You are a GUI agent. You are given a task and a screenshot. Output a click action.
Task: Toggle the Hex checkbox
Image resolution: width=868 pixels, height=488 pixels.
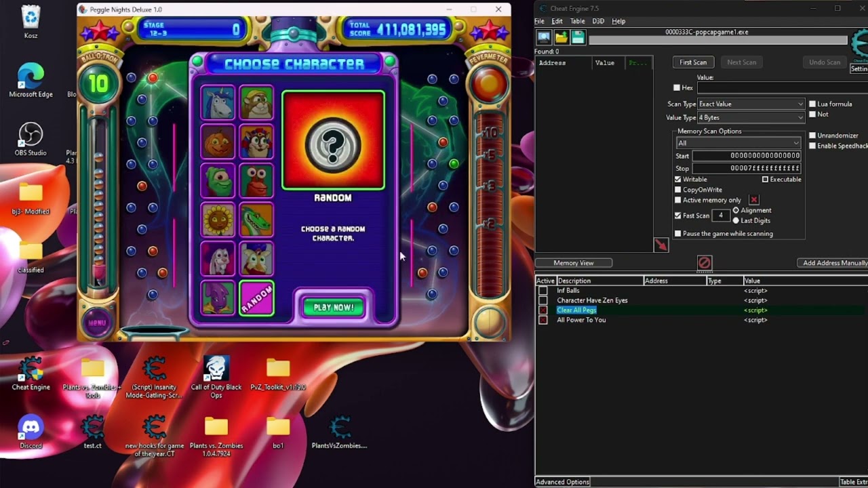pyautogui.click(x=677, y=87)
